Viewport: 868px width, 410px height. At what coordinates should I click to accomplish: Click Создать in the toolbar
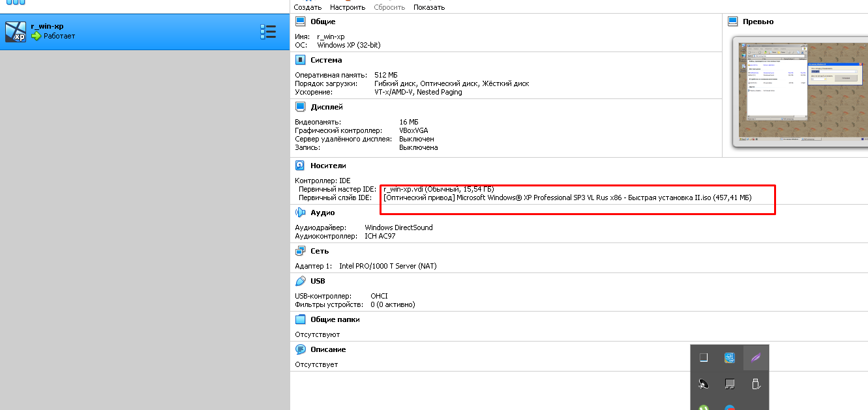pos(308,7)
